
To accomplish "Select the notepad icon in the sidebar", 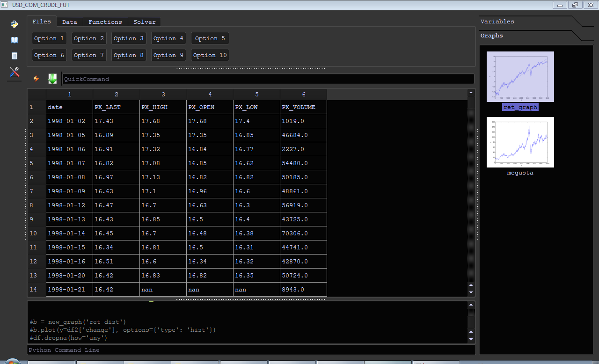I will click(15, 56).
